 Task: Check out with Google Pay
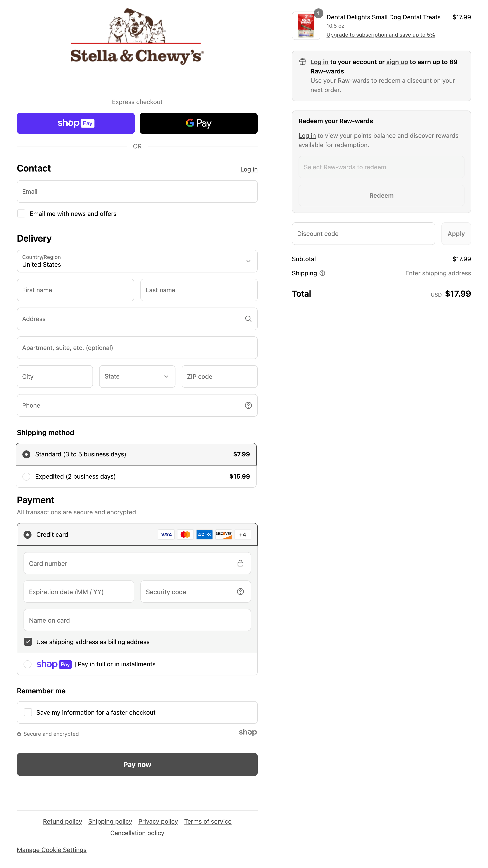[x=198, y=123]
